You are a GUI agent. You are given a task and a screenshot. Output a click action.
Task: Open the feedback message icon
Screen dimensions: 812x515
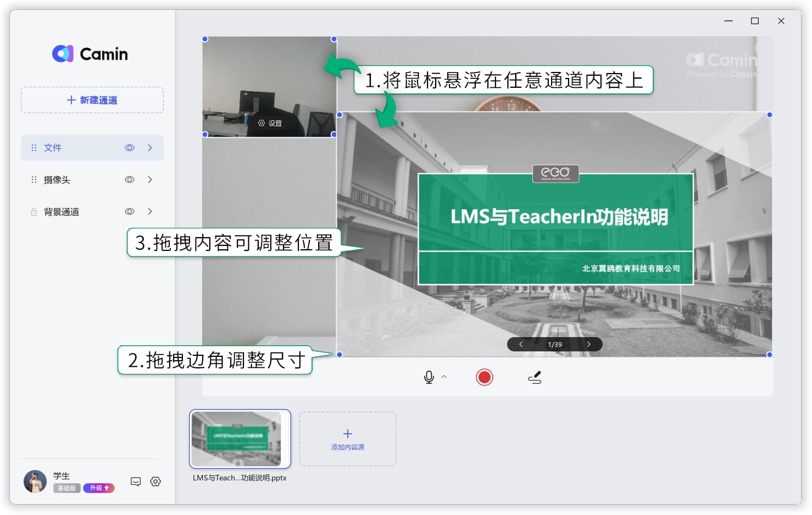coord(136,482)
